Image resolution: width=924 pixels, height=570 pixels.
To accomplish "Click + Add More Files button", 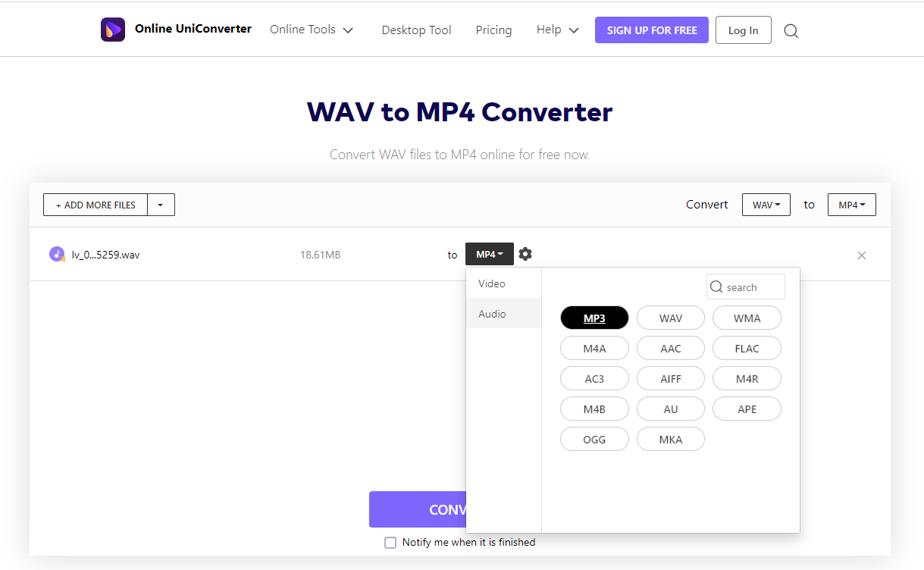I will pyautogui.click(x=96, y=205).
